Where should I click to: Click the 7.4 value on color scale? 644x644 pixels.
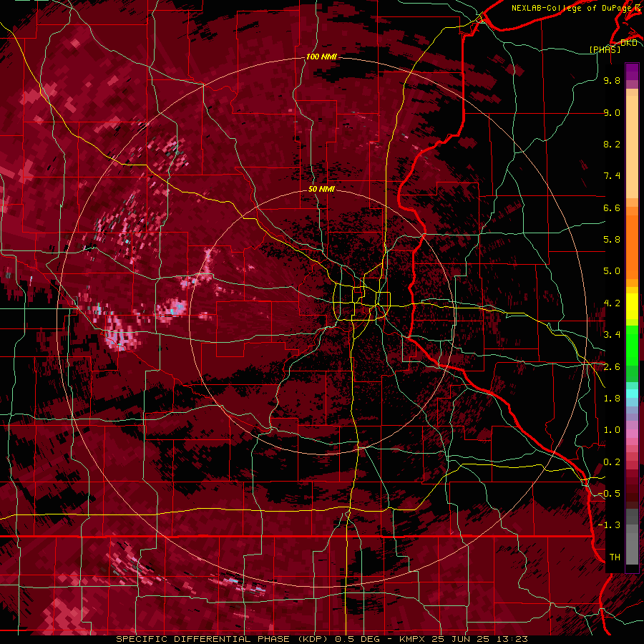[x=612, y=176]
